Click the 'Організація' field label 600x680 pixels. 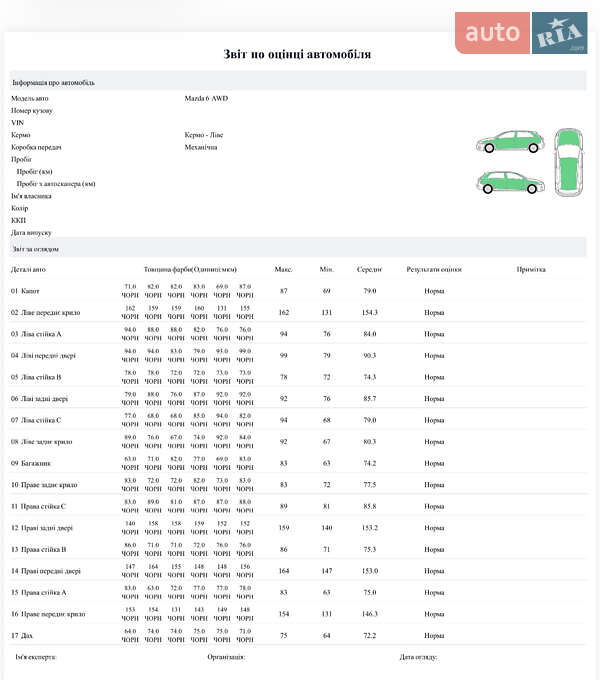coord(226,657)
